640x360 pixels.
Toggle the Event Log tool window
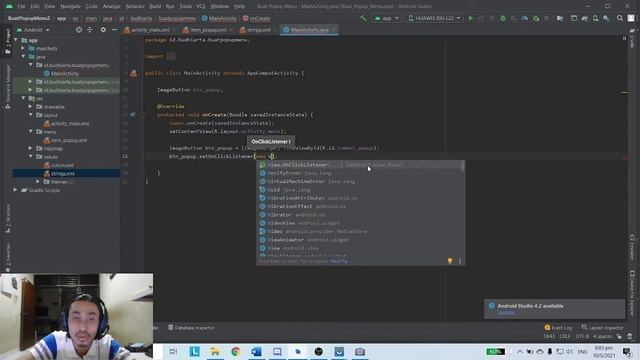click(558, 327)
